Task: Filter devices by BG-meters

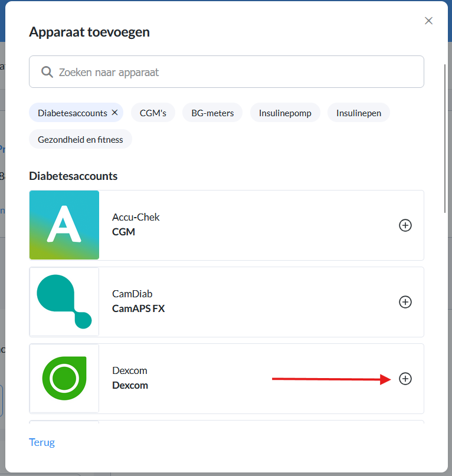Action: pyautogui.click(x=212, y=113)
